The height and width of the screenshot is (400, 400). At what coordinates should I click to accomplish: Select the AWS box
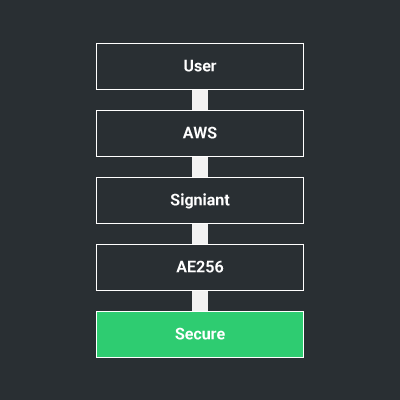coord(200,133)
